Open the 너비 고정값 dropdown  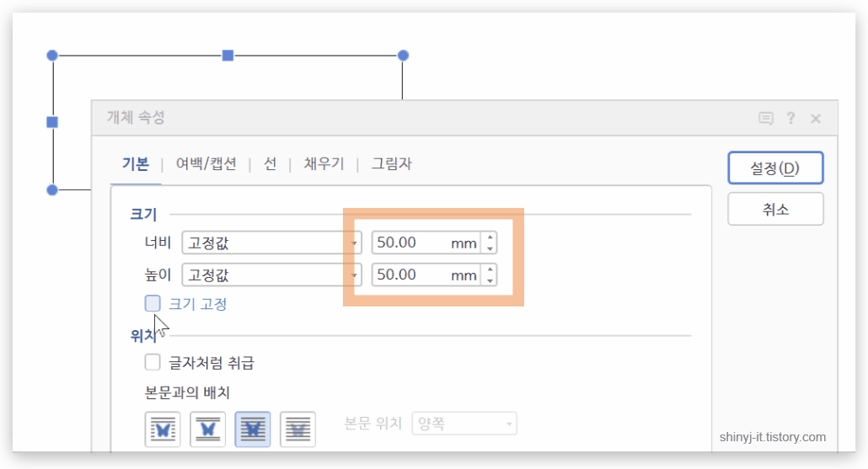tap(271, 242)
